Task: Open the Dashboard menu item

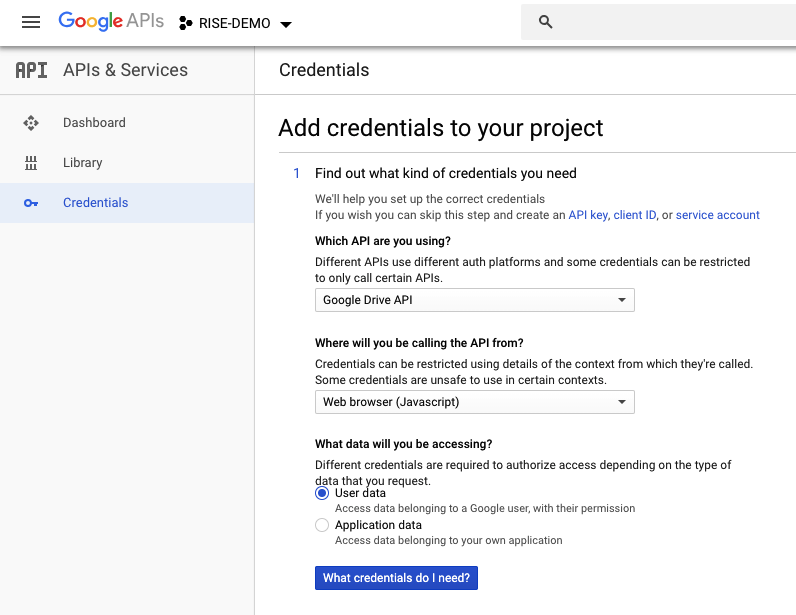Action: click(x=127, y=123)
